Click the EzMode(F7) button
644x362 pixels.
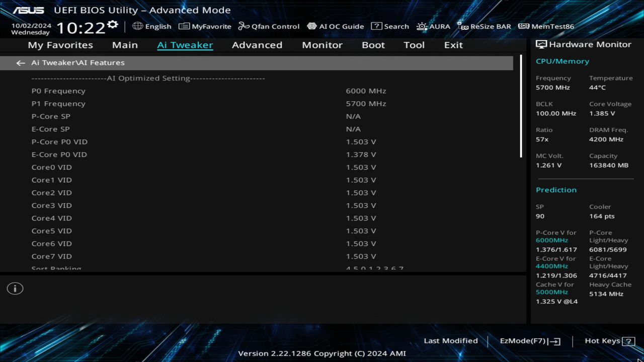point(529,340)
